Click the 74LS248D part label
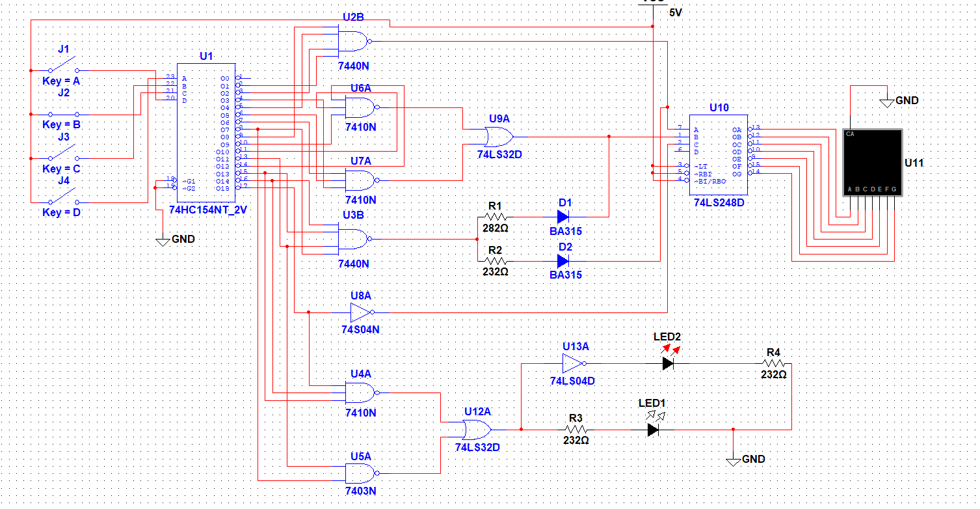This screenshot has width=980, height=509. pos(719,202)
